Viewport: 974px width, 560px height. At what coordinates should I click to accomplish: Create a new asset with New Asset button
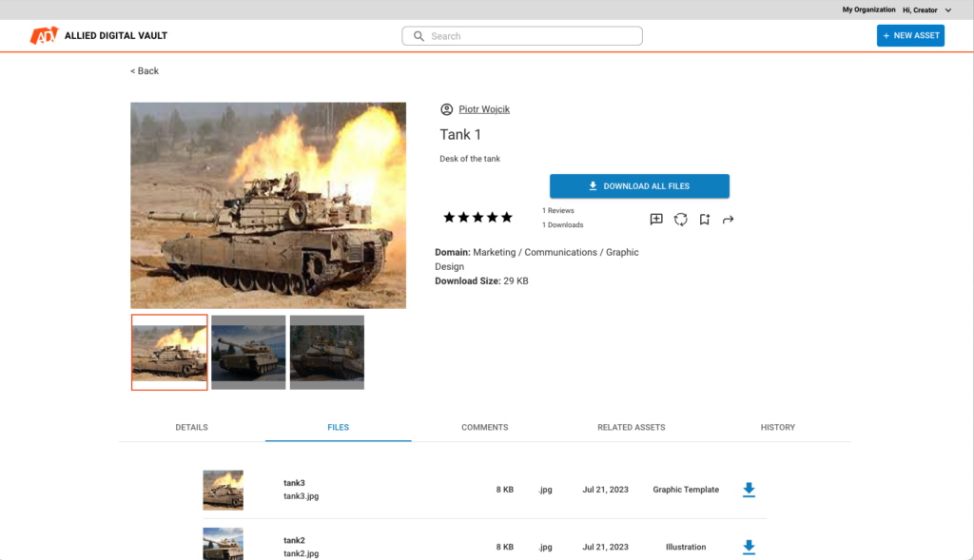point(910,36)
